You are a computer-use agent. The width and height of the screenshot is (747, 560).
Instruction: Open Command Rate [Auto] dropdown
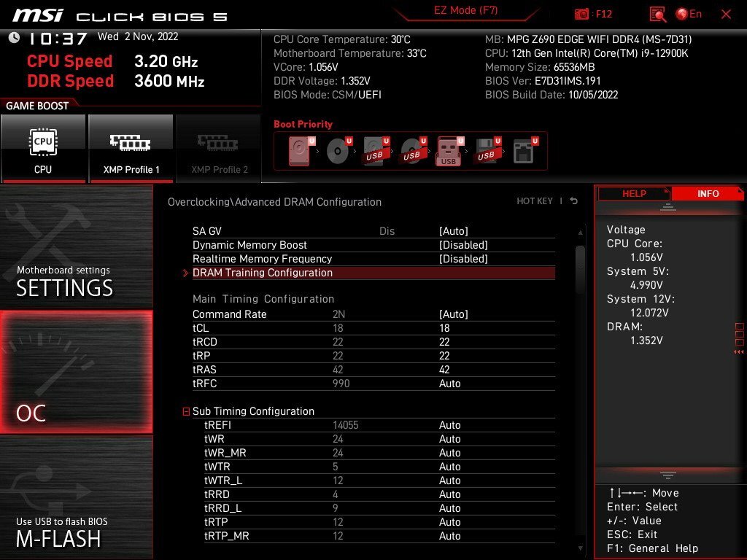454,314
